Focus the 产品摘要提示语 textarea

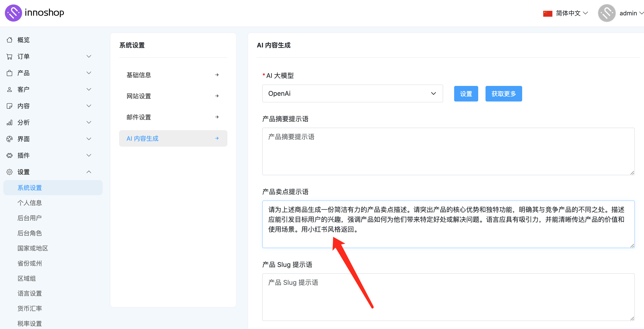(x=448, y=151)
